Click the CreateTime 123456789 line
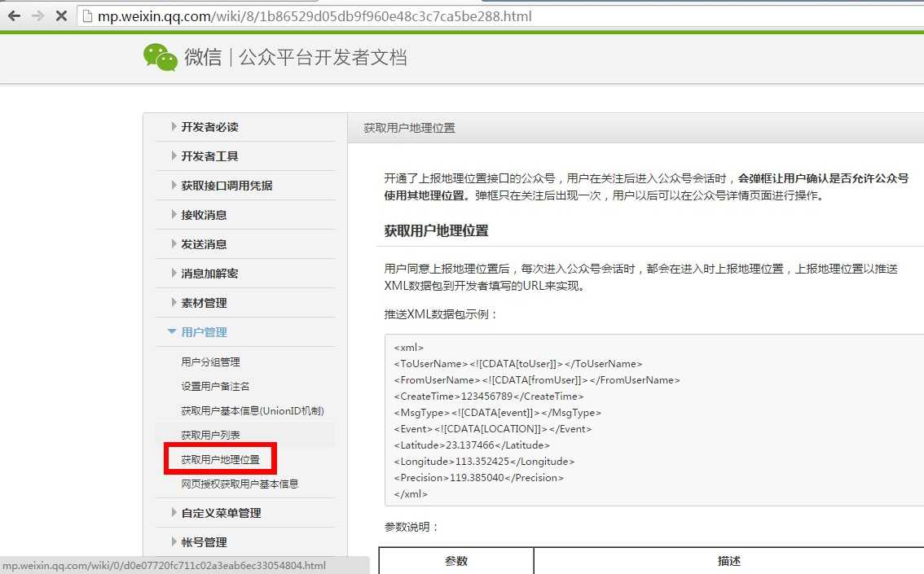Screen dimensions: 924x574 489,397
